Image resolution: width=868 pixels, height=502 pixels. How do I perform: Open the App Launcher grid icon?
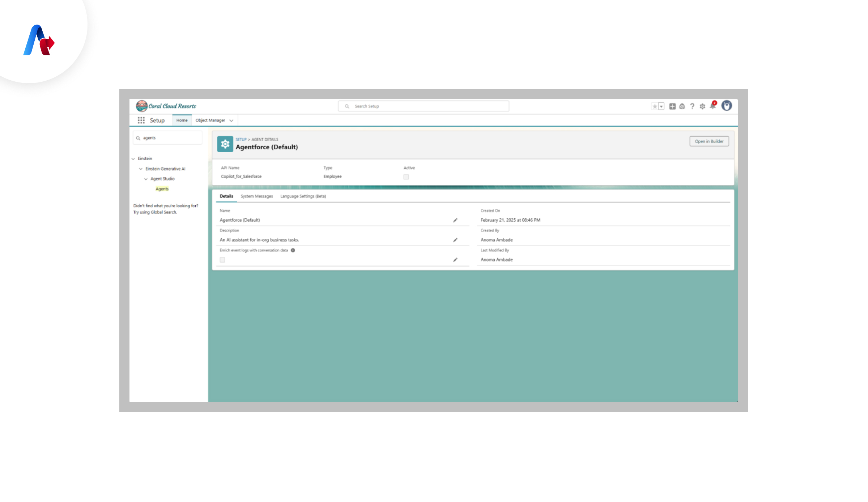141,120
